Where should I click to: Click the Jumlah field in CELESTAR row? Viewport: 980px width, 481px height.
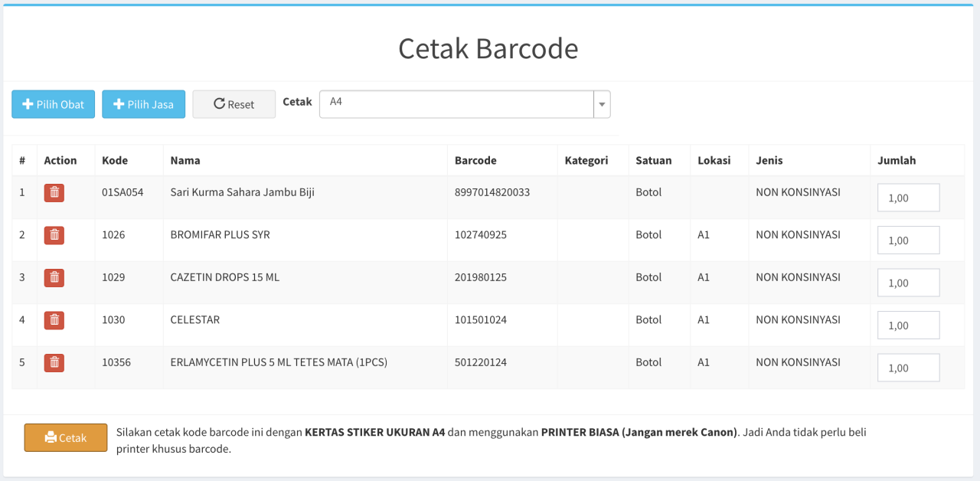coord(908,326)
